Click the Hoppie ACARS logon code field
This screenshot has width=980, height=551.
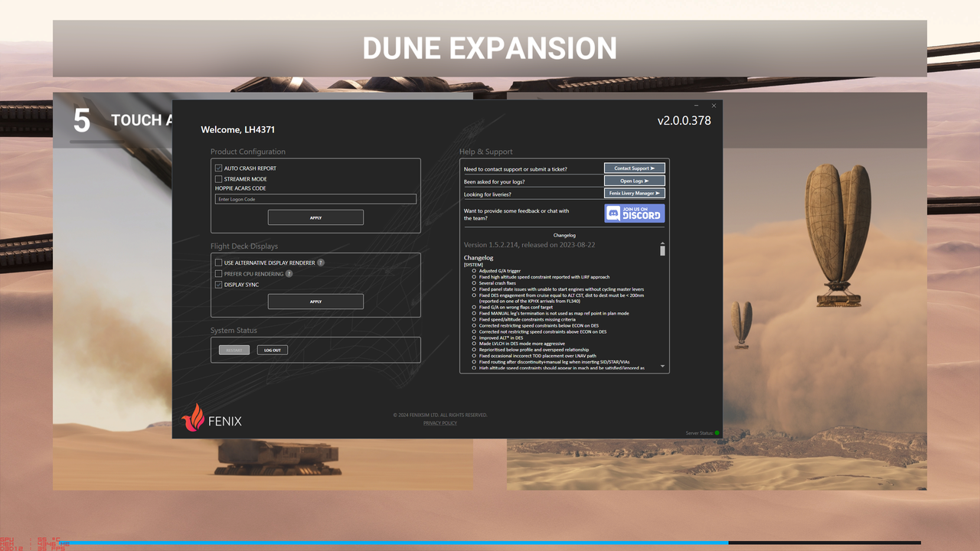[315, 199]
